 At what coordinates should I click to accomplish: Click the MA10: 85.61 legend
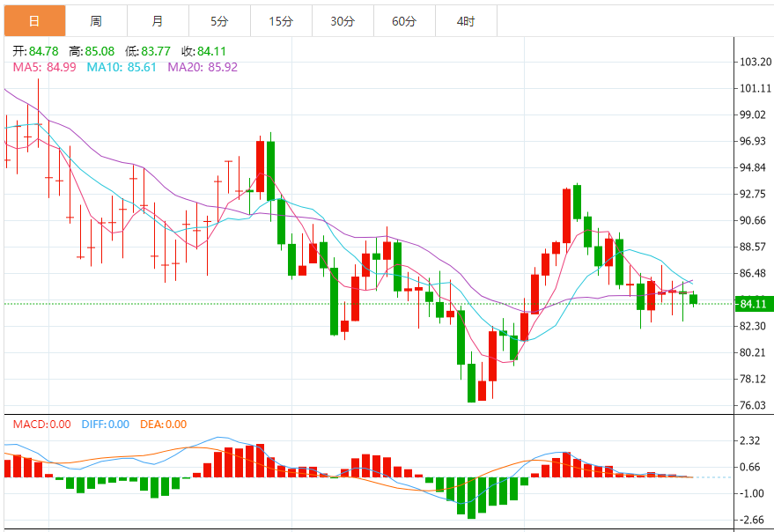[x=122, y=67]
